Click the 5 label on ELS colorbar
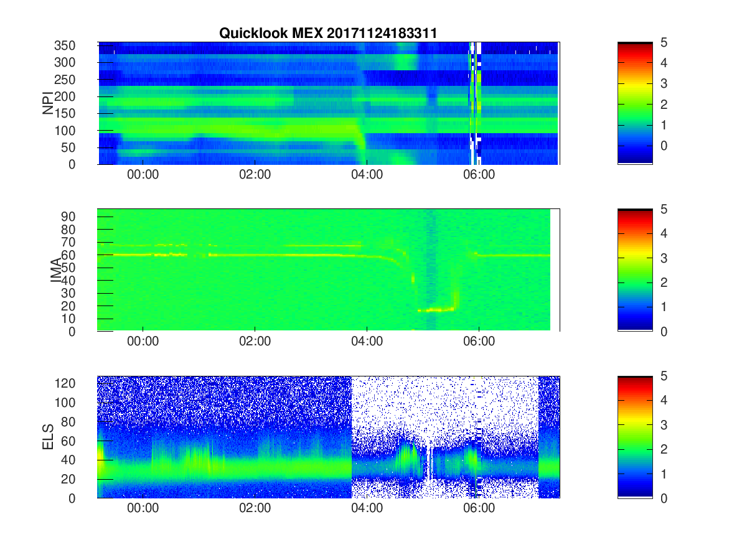Viewport: 747px width, 560px height. tap(664, 376)
